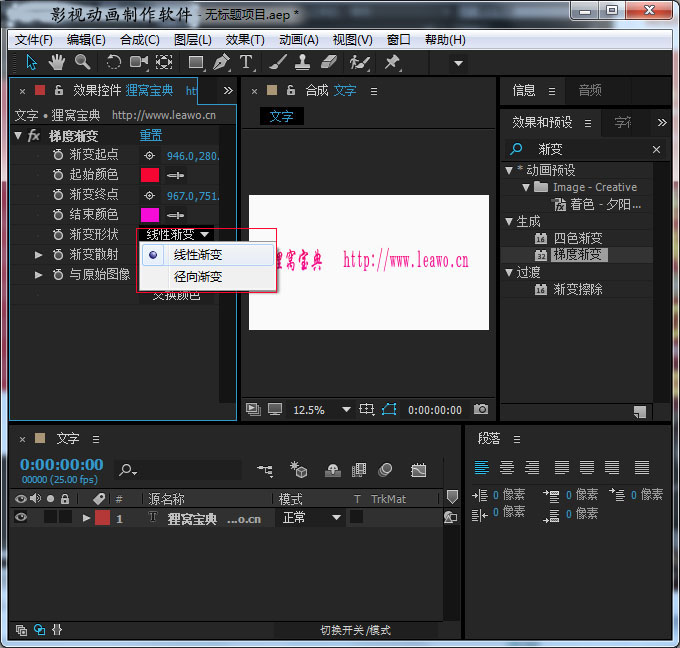Image resolution: width=680 pixels, height=648 pixels.
Task: Click the always preview this view icon
Action: pyautogui.click(x=253, y=409)
